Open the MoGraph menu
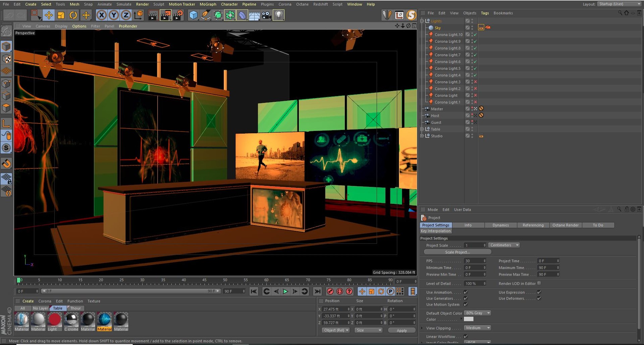The height and width of the screenshot is (345, 644). [x=208, y=4]
